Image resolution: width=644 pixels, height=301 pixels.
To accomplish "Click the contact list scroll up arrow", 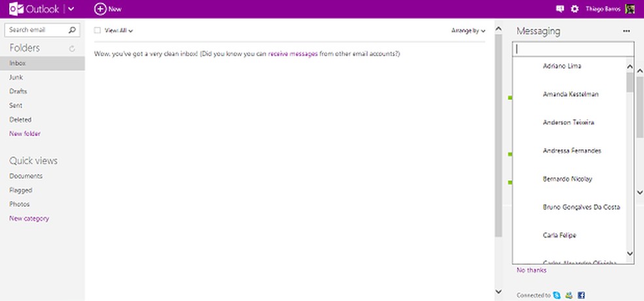I will pyautogui.click(x=630, y=65).
